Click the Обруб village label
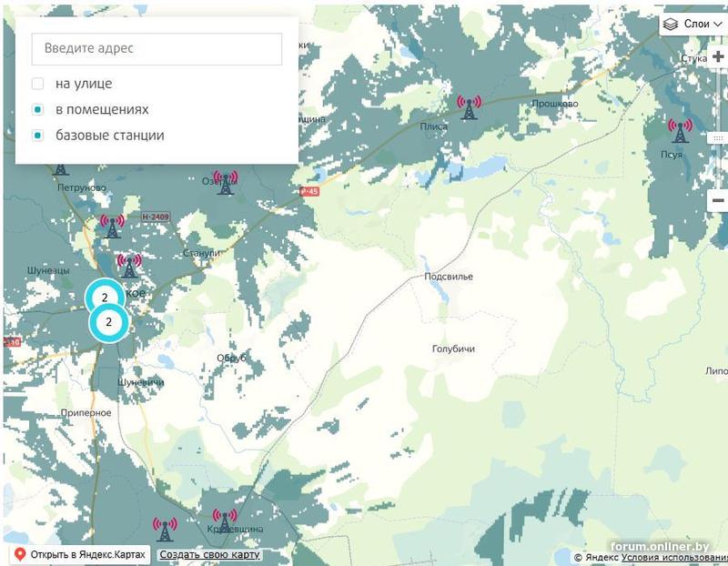 point(231,358)
